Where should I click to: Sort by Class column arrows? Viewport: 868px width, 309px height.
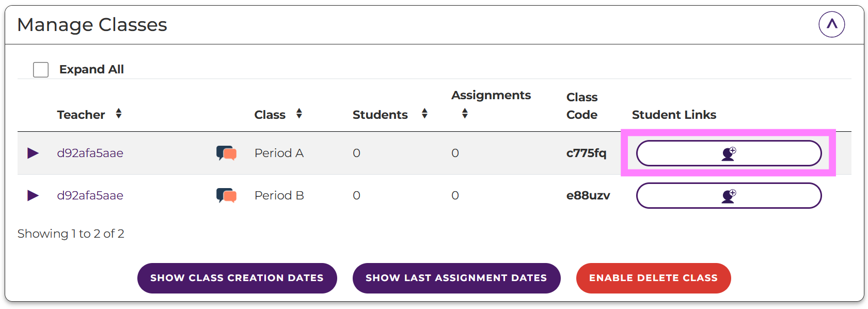click(x=299, y=114)
